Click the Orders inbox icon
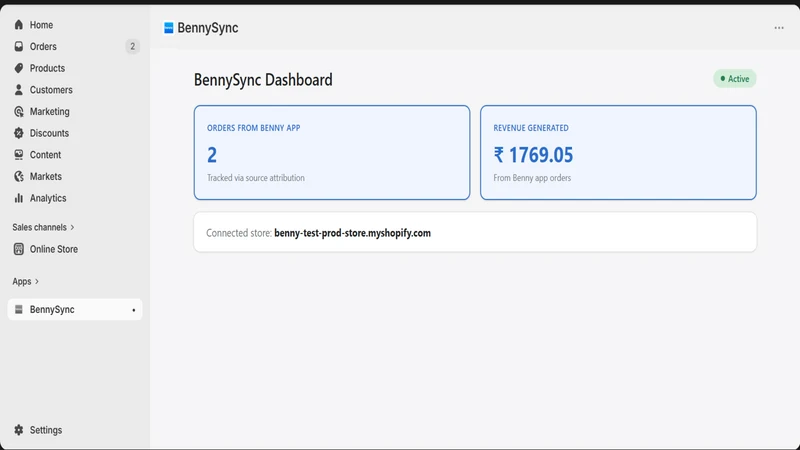This screenshot has width=800, height=450. pos(19,46)
